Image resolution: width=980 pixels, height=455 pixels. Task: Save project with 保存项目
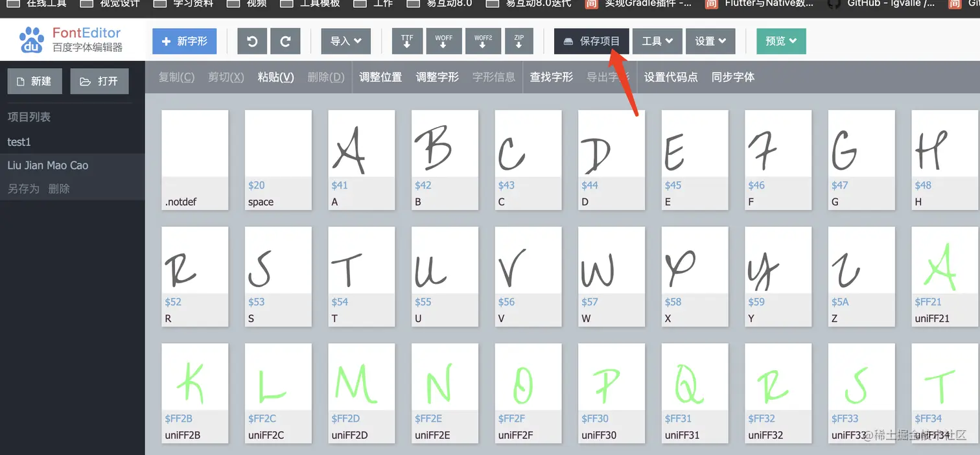(592, 41)
